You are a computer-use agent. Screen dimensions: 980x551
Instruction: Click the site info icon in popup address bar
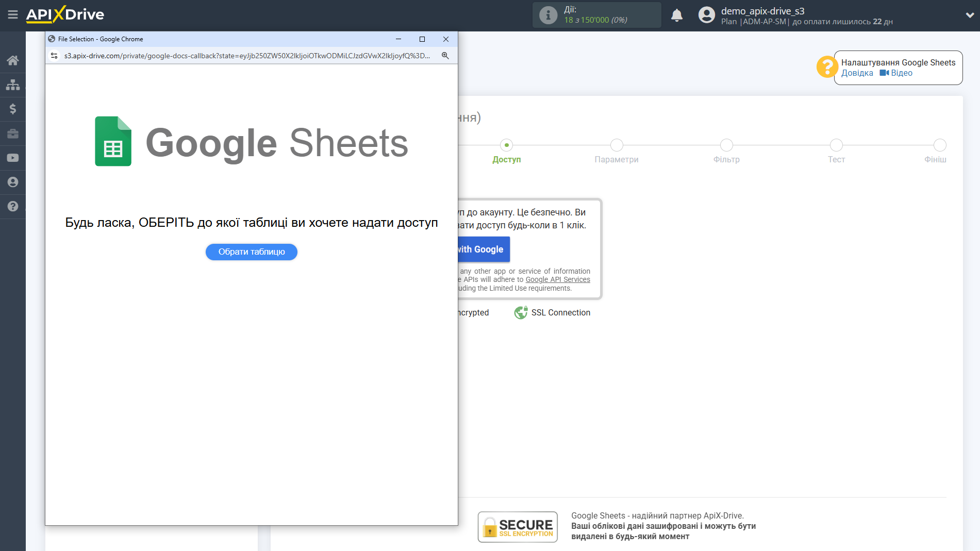tap(54, 56)
